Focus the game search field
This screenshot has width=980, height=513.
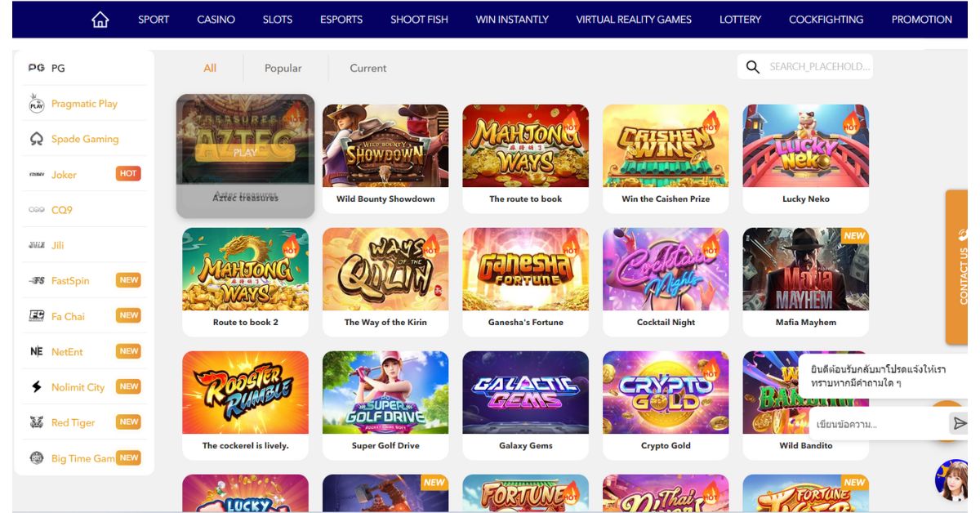pos(820,67)
